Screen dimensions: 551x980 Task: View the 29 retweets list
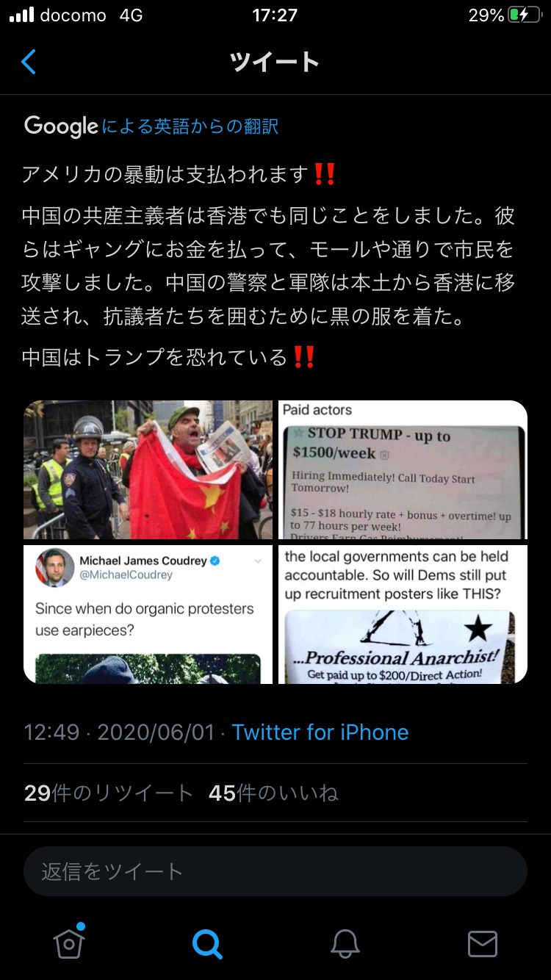[109, 793]
